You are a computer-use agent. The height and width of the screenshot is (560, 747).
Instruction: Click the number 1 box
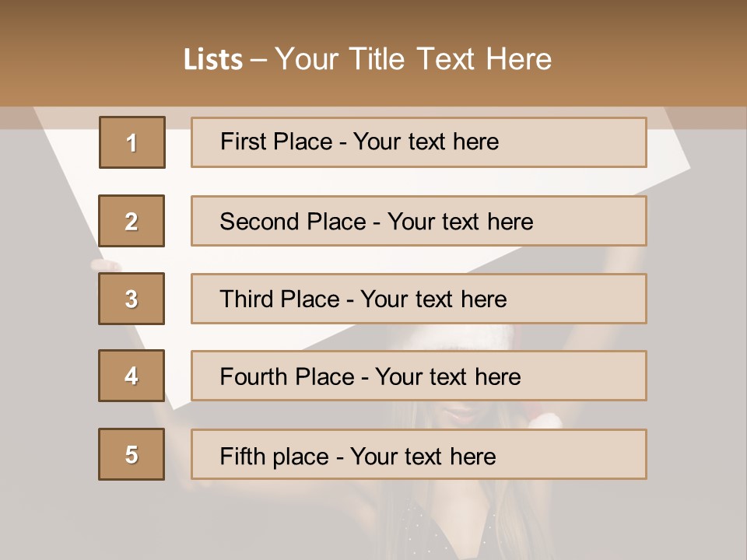[x=132, y=142]
